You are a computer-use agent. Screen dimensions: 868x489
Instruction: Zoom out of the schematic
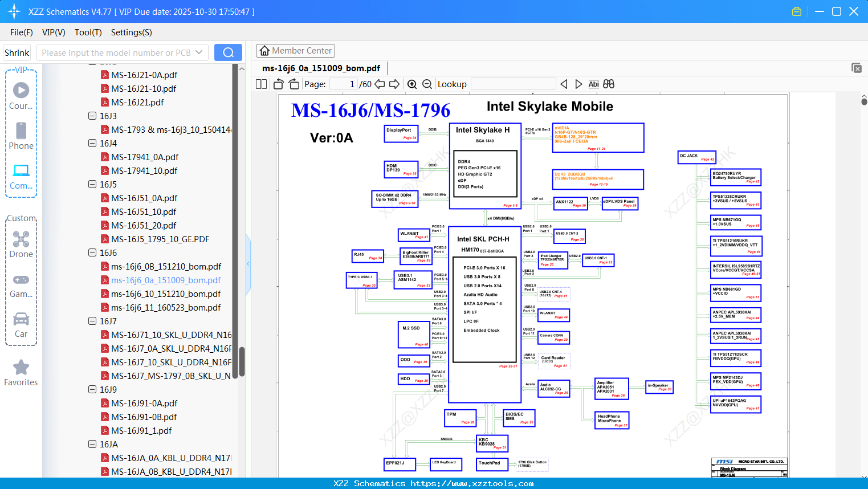point(427,84)
